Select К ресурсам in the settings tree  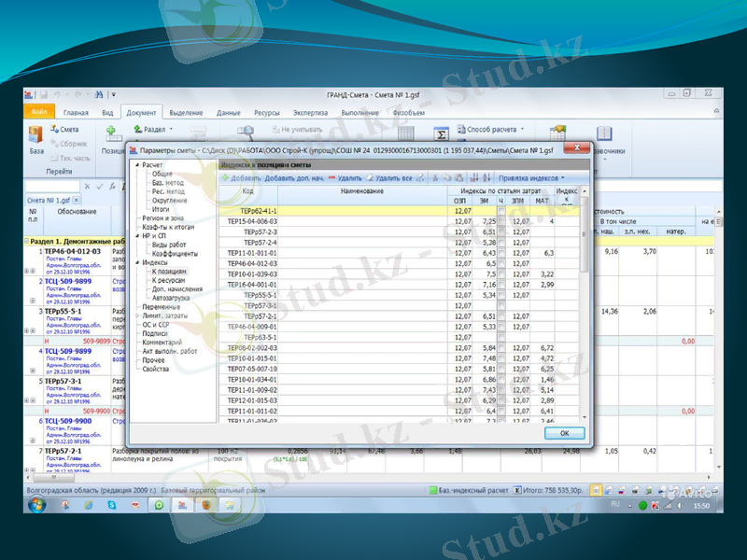click(168, 280)
